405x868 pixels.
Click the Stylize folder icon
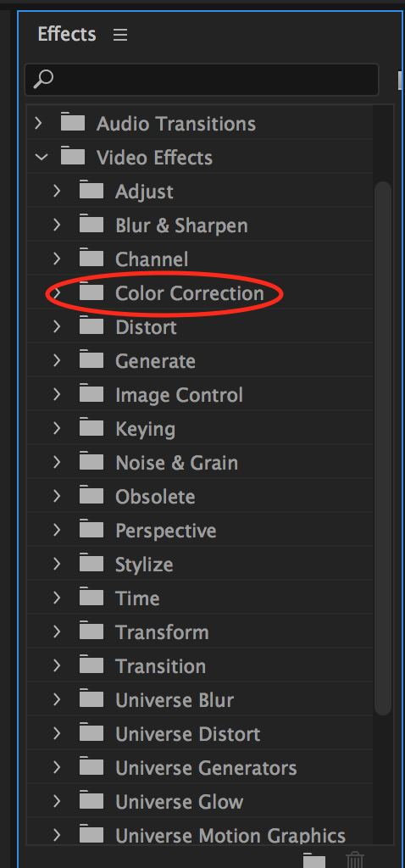coord(92,564)
